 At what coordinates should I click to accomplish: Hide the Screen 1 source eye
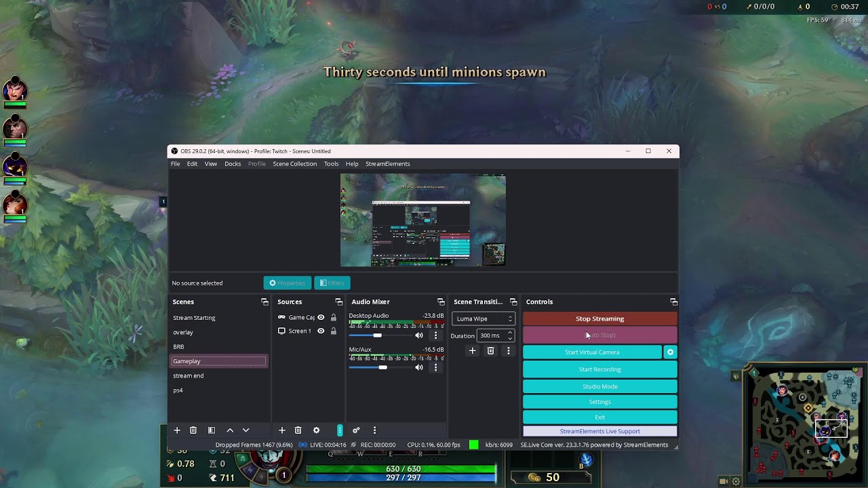(321, 331)
